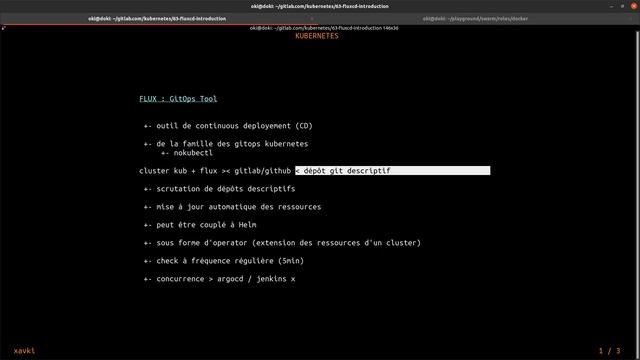Click the '1 / 3' slide counter
This screenshot has height=360, width=640.
[609, 351]
